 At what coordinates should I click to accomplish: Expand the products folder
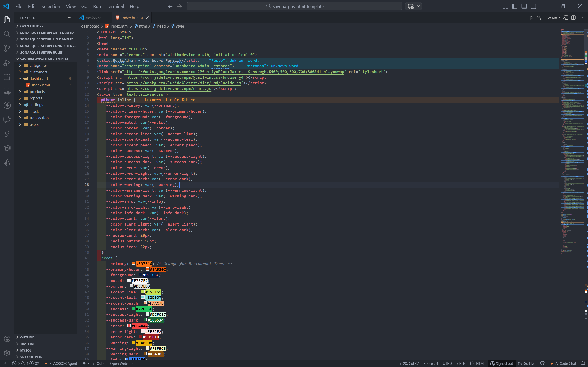click(37, 92)
